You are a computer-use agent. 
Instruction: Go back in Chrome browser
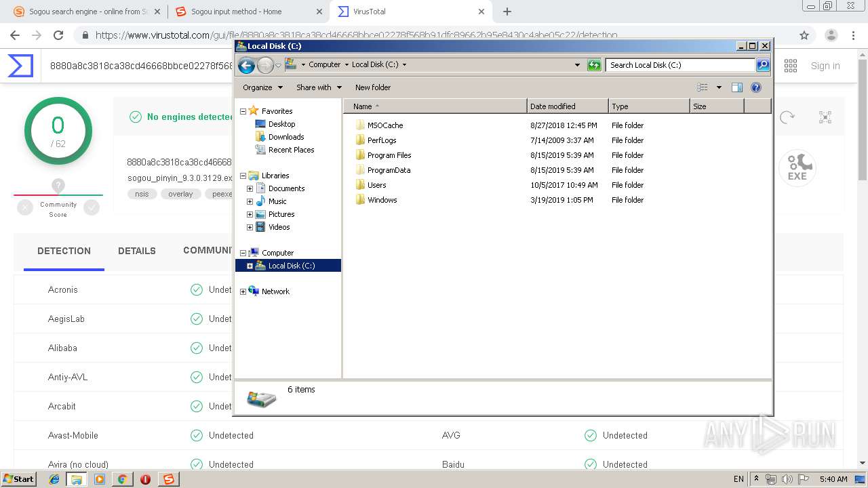[15, 35]
